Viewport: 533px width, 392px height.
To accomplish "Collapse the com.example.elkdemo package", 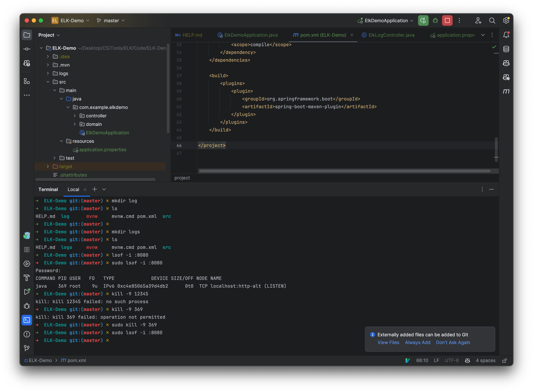I will tap(68, 107).
